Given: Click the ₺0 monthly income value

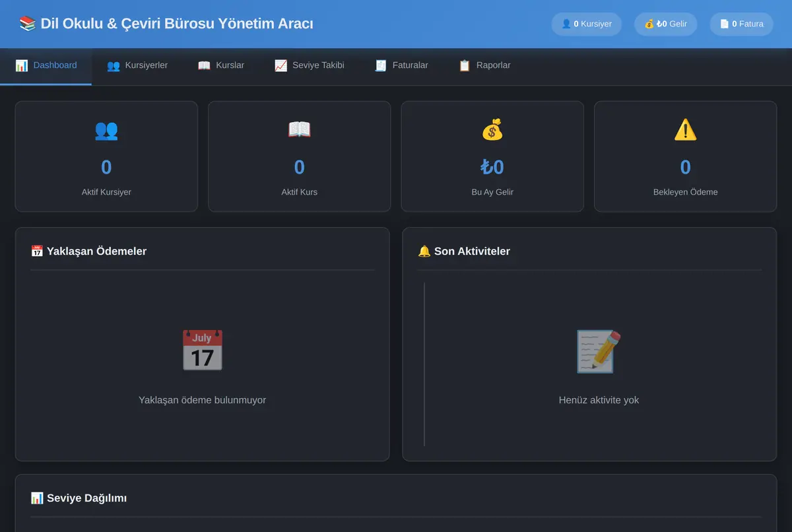Looking at the screenshot, I should tap(492, 167).
